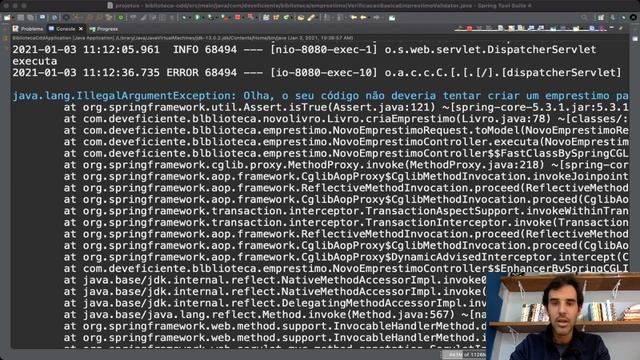The image size is (640, 360).
Task: Switch to the Progress tab
Action: [104, 29]
